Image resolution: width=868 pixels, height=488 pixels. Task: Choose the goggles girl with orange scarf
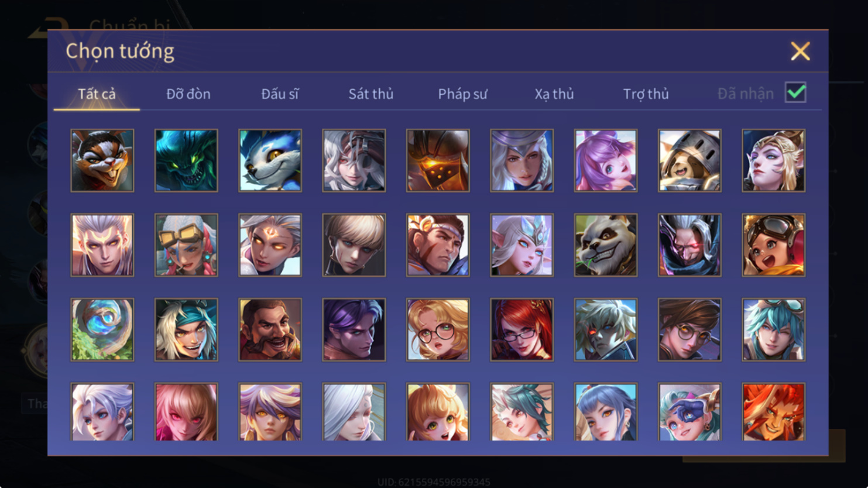(773, 245)
